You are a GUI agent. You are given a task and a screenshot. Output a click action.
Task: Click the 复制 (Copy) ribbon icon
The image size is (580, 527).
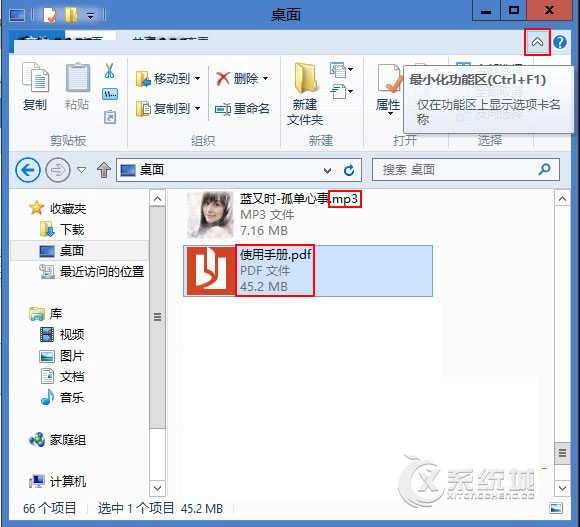click(36, 87)
